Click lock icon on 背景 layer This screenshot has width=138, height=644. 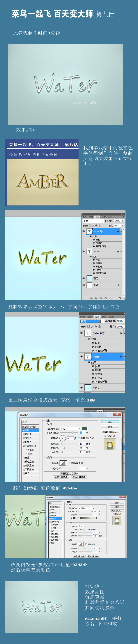(118, 285)
